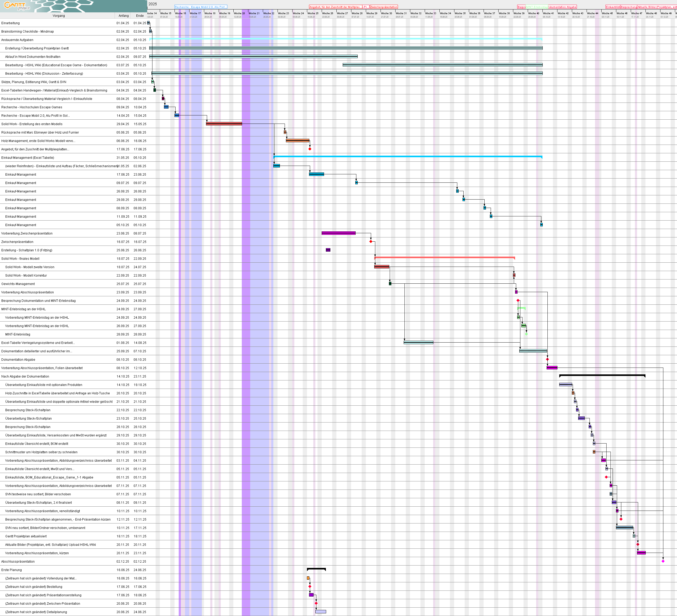Click magenta diamond milestone of Abschlusspräsentation
Viewport: 677px width, 616px height.
[x=663, y=561]
